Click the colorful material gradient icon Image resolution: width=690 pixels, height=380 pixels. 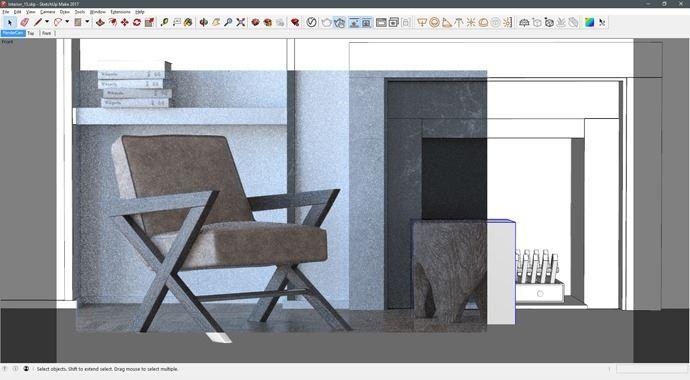589,22
